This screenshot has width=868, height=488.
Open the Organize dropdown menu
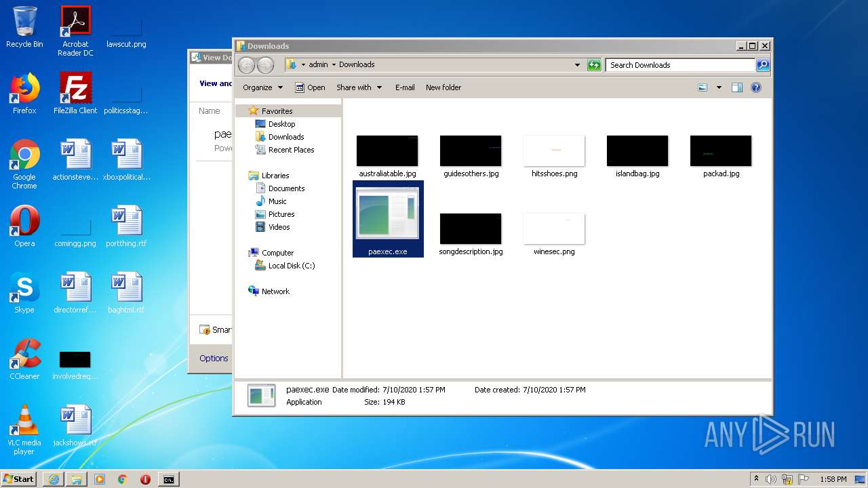point(262,87)
